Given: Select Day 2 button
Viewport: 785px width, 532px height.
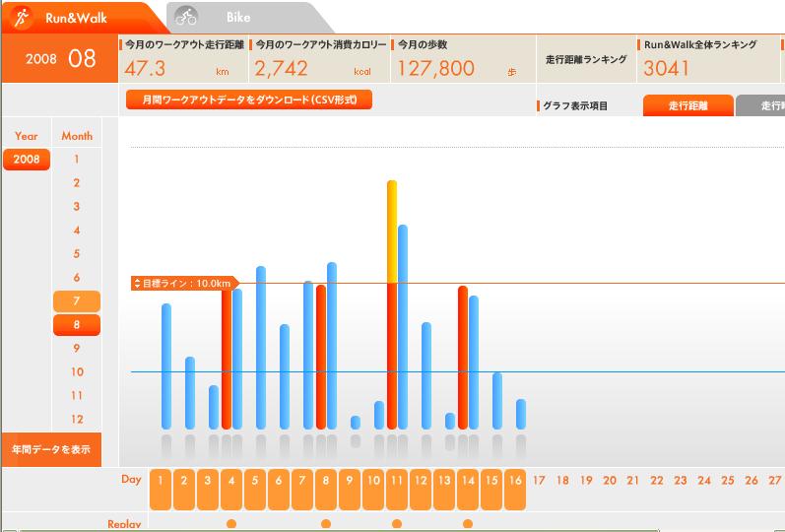Looking at the screenshot, I should click(184, 489).
